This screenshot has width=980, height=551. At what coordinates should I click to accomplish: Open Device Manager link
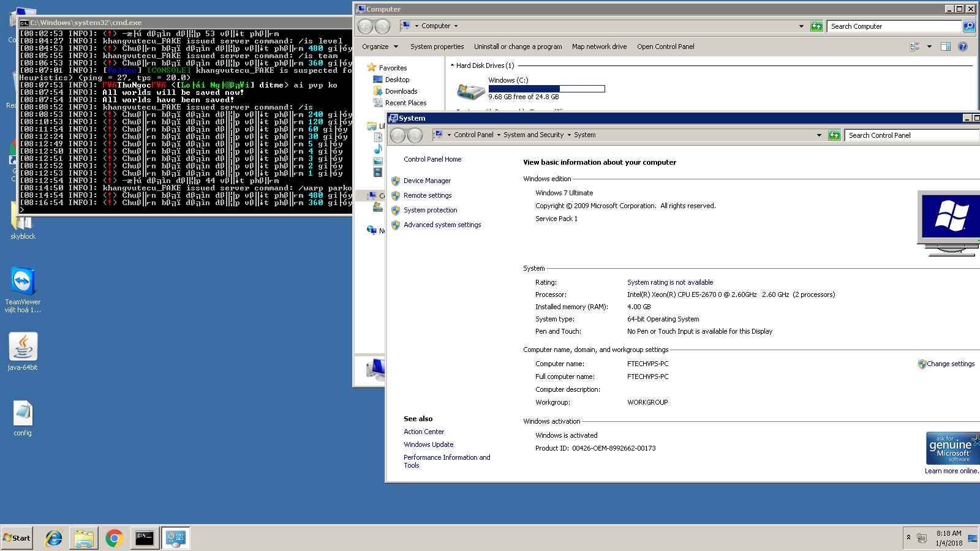point(427,181)
